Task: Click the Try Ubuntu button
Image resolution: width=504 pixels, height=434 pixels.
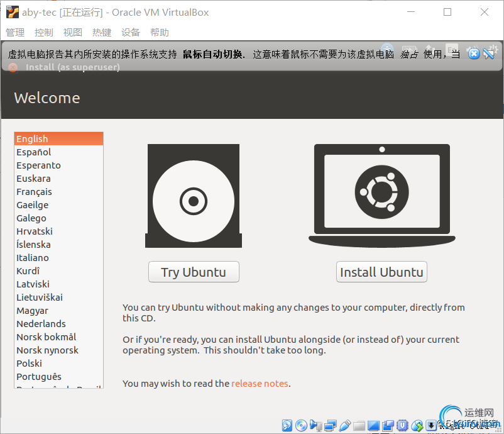Action: point(194,272)
